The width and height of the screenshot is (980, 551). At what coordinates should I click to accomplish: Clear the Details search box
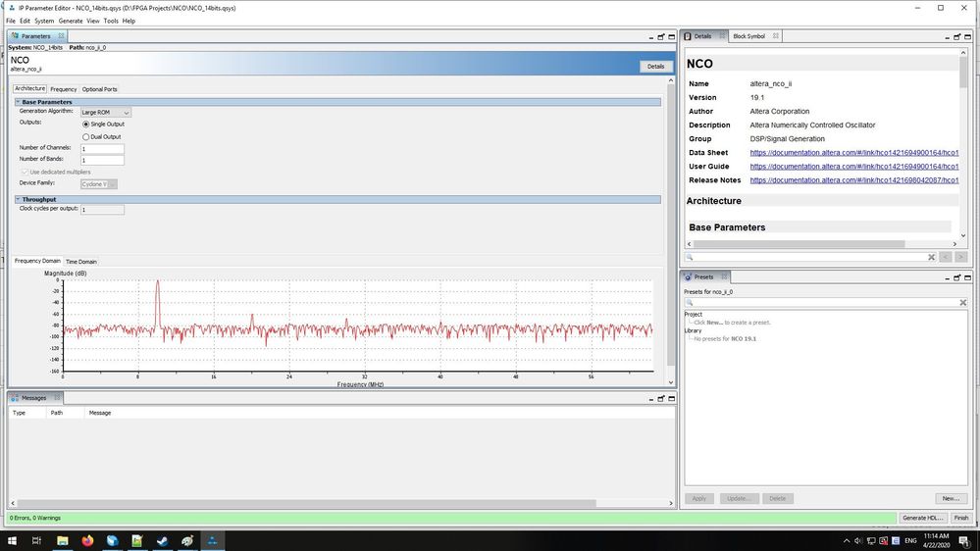tap(931, 257)
